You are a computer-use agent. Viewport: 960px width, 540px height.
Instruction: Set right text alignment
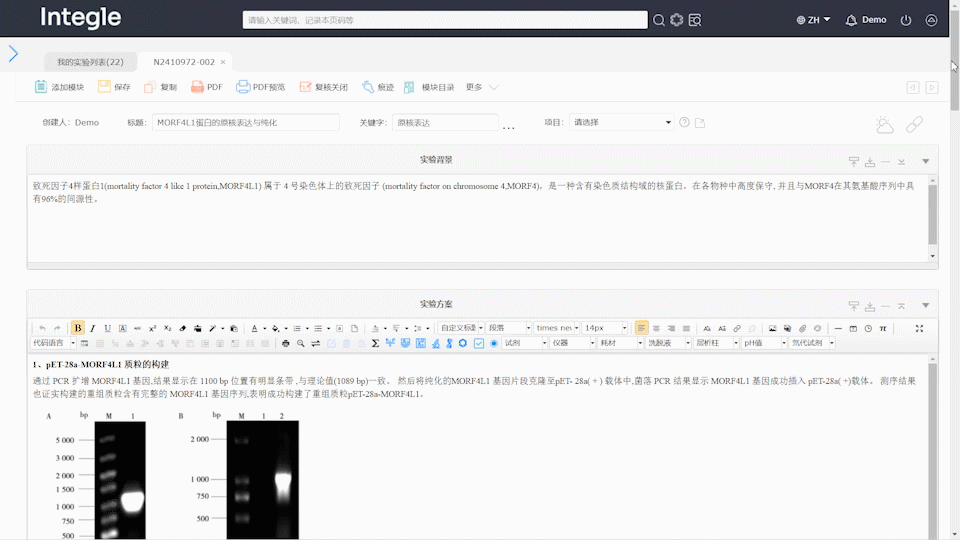pyautogui.click(x=671, y=328)
